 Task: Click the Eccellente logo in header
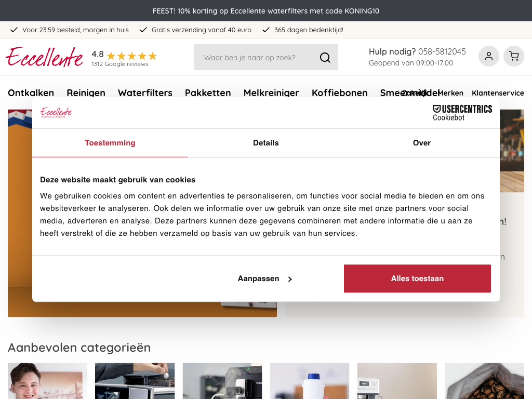click(x=45, y=57)
